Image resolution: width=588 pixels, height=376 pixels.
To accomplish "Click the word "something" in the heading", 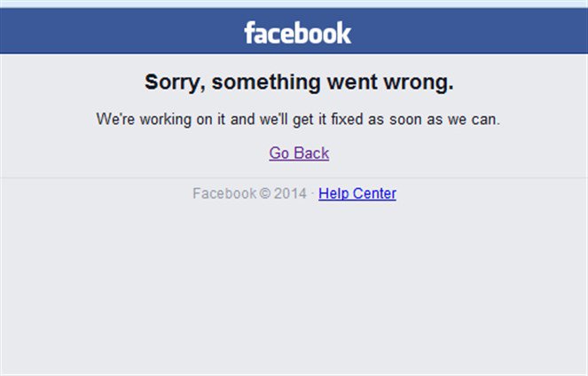I will click(259, 82).
